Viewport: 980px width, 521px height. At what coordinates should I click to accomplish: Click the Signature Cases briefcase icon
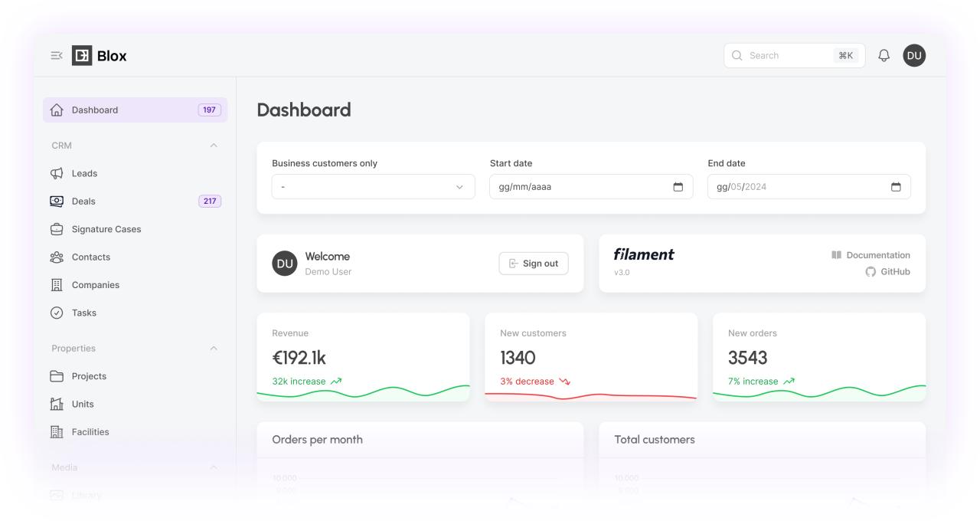click(57, 229)
